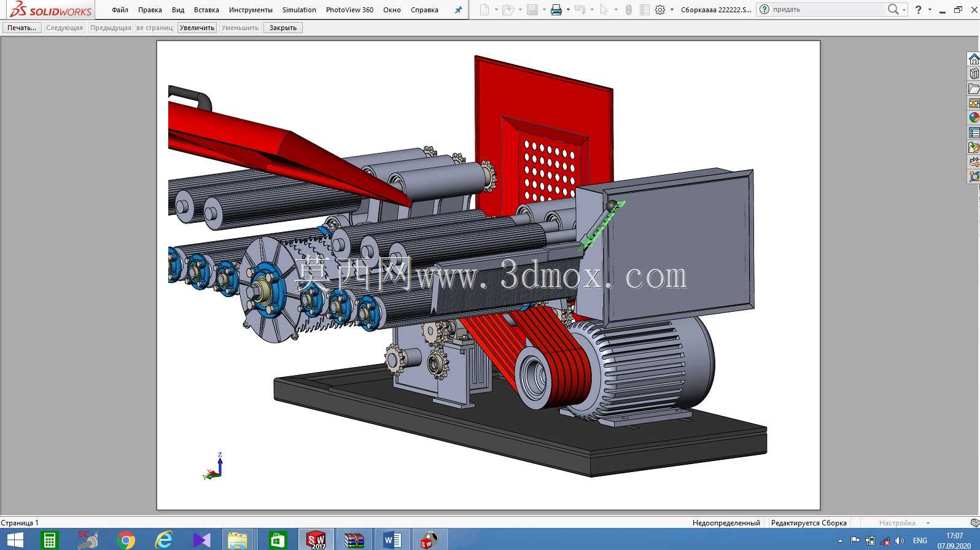The height and width of the screenshot is (550, 980).
Task: Expand the Print dropdown arrow
Action: [x=568, y=10]
